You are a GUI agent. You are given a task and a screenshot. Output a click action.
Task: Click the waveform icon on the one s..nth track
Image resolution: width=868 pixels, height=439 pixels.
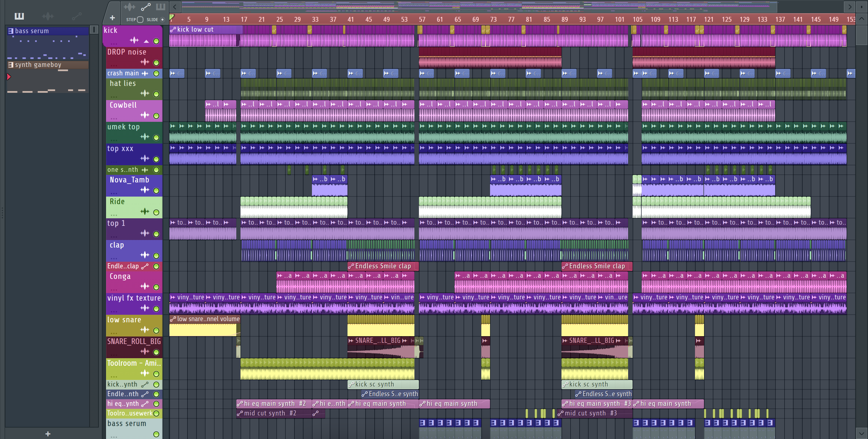pyautogui.click(x=145, y=169)
